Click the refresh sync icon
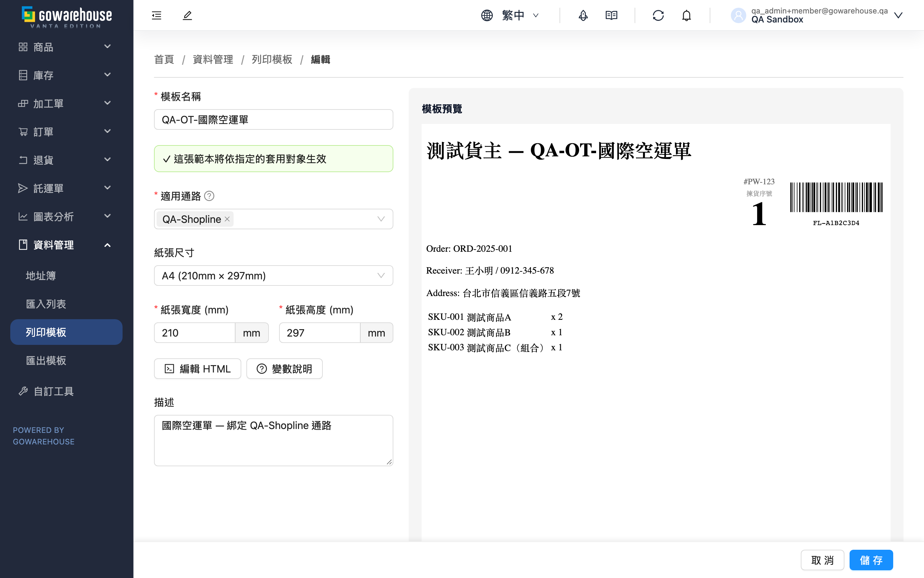Image resolution: width=924 pixels, height=578 pixels. click(658, 15)
